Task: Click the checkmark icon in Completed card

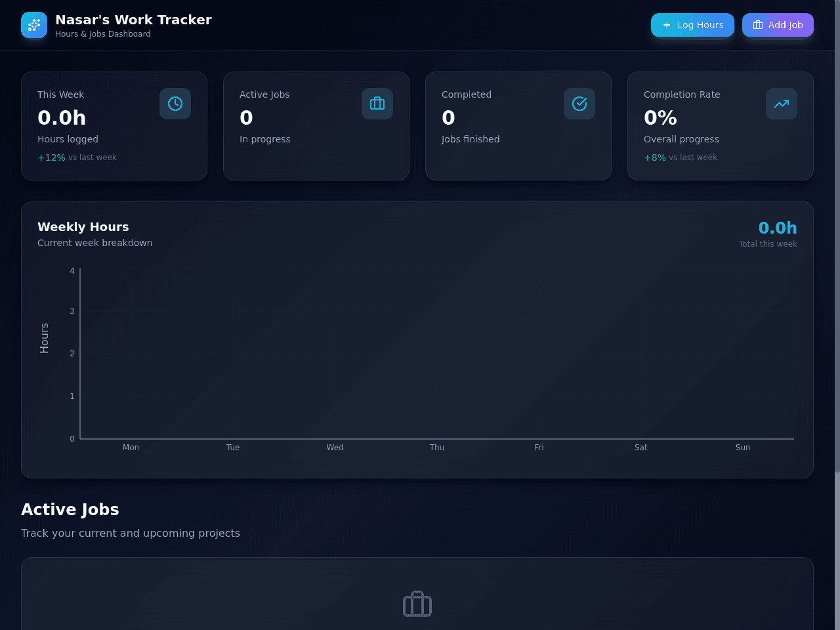Action: [x=579, y=104]
